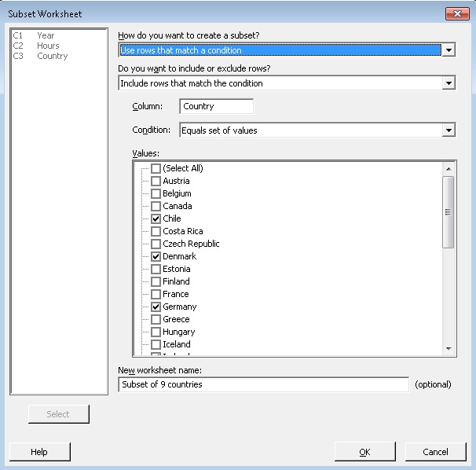Tick the (Select All) checkbox
The image size is (476, 470).
(156, 168)
